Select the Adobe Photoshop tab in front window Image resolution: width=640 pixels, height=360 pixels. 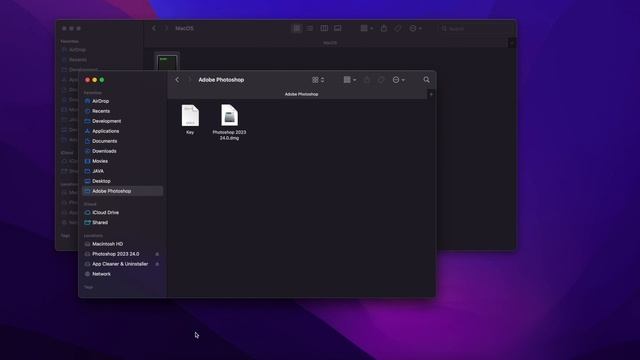301,94
